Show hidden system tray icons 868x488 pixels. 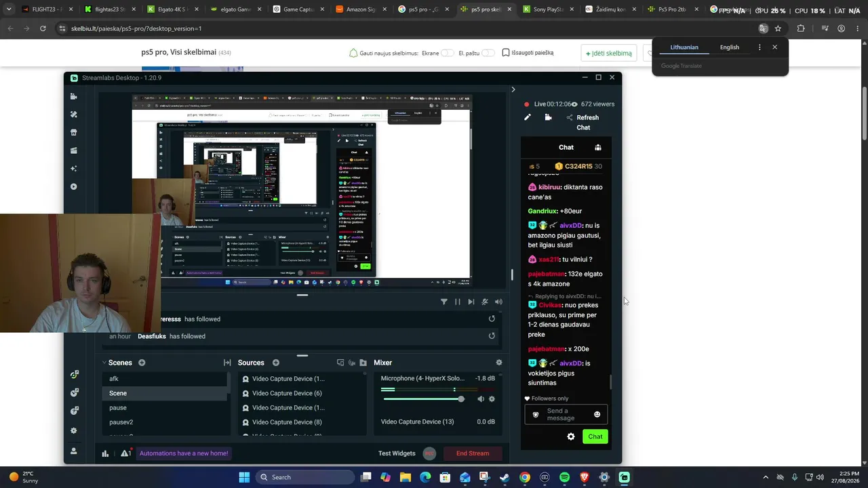coord(766,477)
